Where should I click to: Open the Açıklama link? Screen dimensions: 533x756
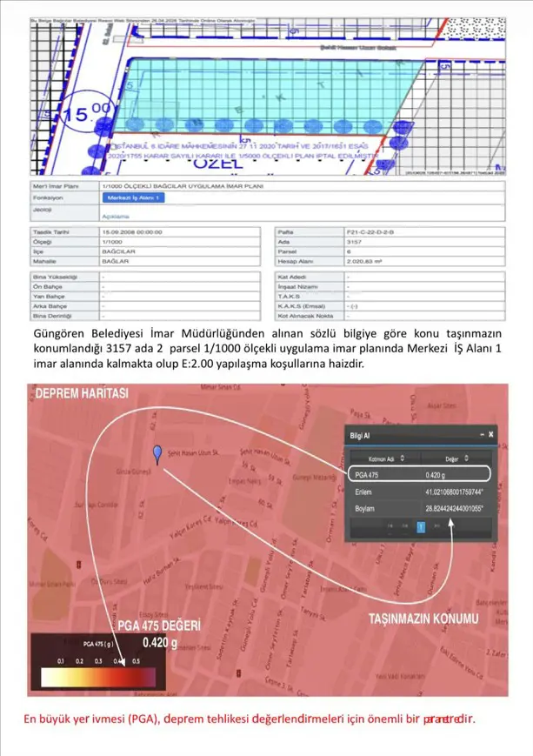[x=115, y=217]
